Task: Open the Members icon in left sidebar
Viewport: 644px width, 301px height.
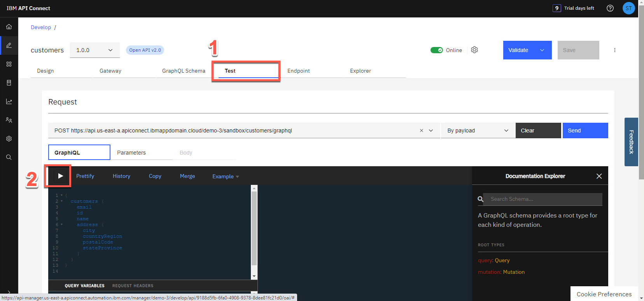Action: pyautogui.click(x=9, y=120)
